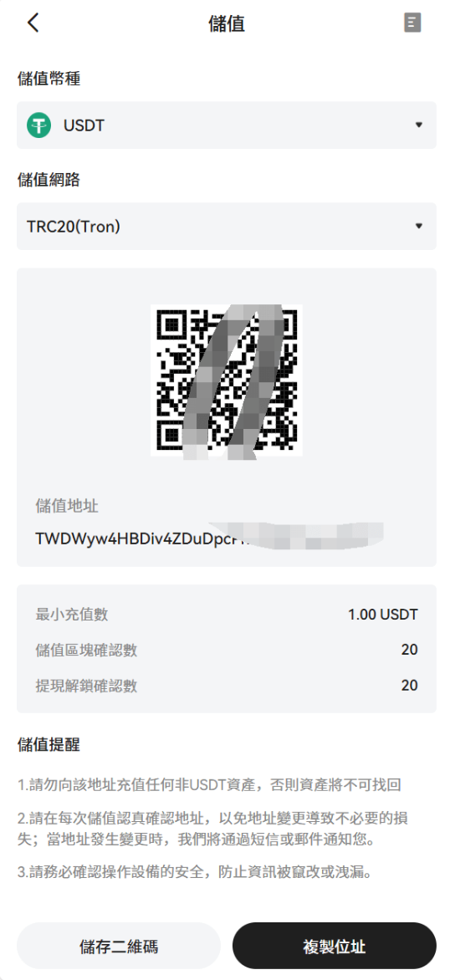
Task: Expand the USDT currency dropdown arrow
Action: [x=419, y=125]
